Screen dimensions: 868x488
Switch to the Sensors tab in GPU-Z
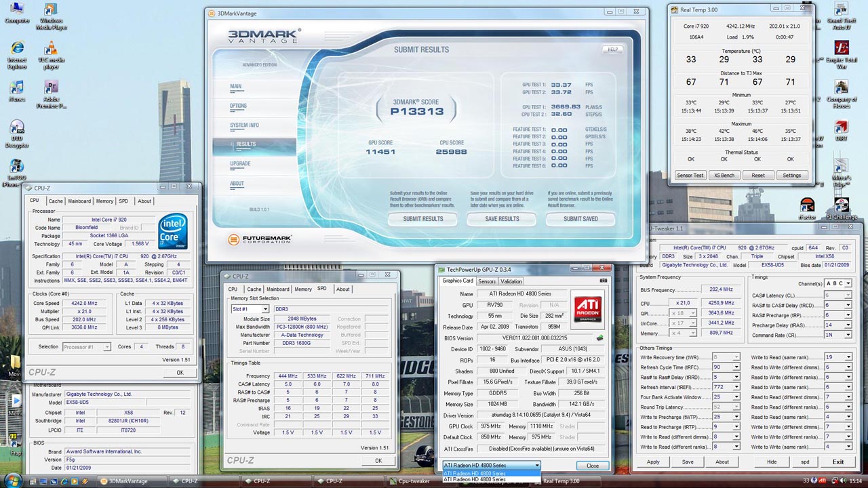pos(487,281)
